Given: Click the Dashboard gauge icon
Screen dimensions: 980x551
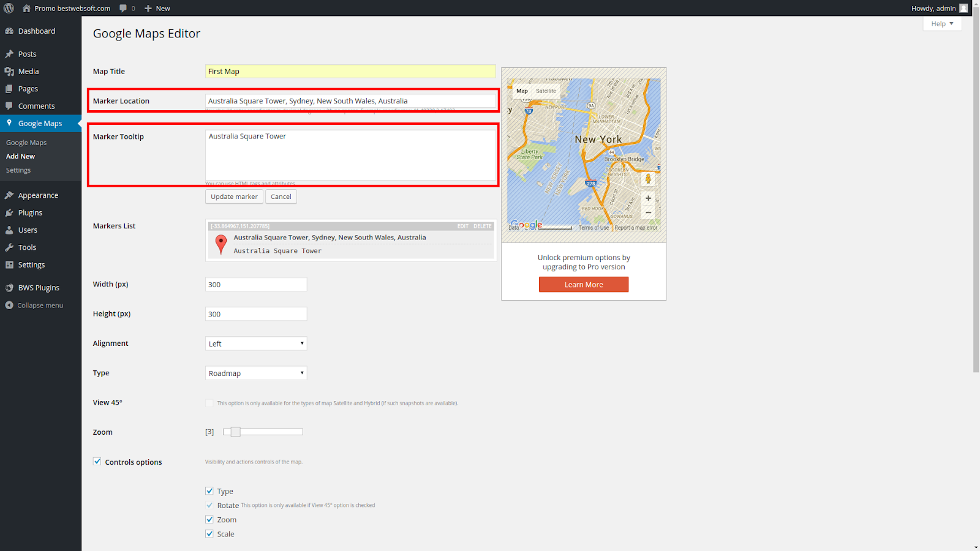Looking at the screenshot, I should (x=9, y=31).
